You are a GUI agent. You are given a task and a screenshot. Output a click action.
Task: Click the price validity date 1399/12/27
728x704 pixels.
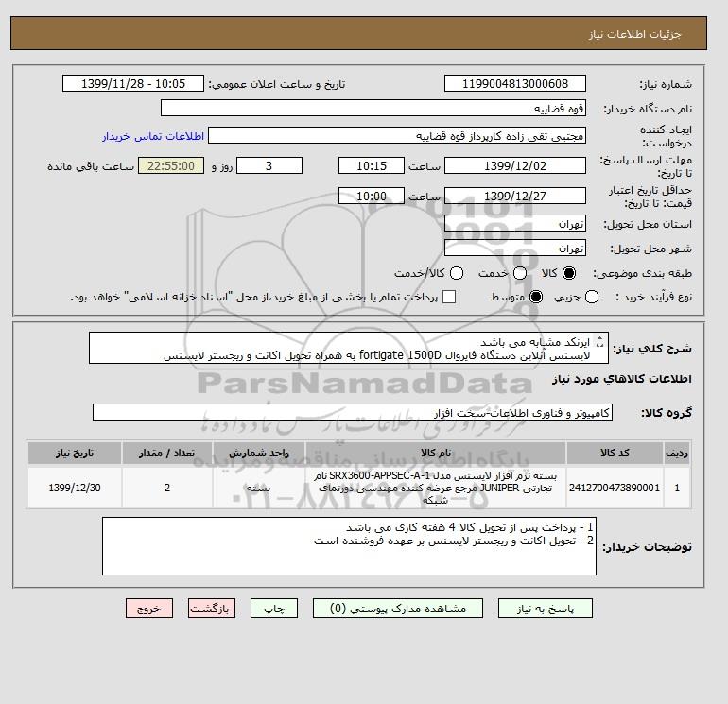tap(515, 196)
